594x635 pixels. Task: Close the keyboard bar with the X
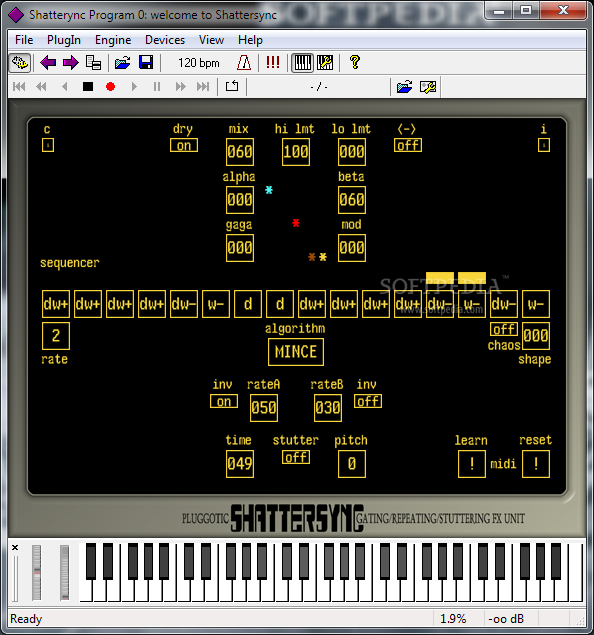[15, 548]
